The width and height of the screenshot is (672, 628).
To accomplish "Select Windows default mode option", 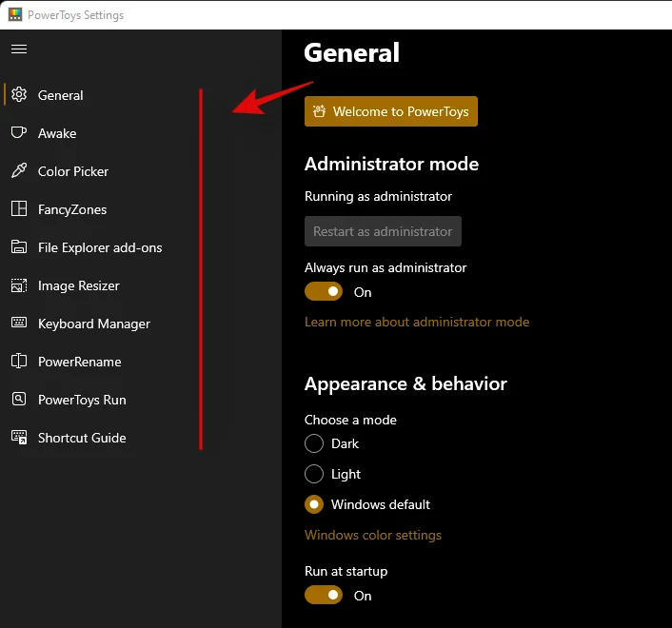I will (x=314, y=504).
